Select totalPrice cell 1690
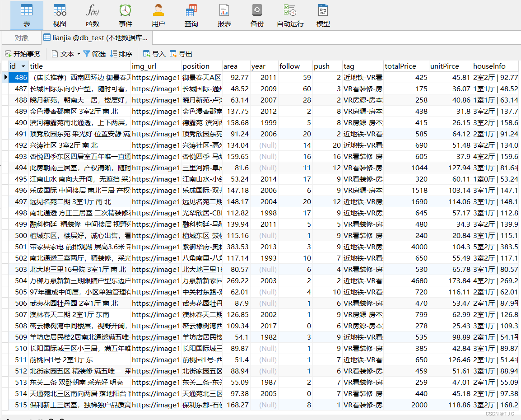This screenshot has width=521, height=420. [406, 202]
